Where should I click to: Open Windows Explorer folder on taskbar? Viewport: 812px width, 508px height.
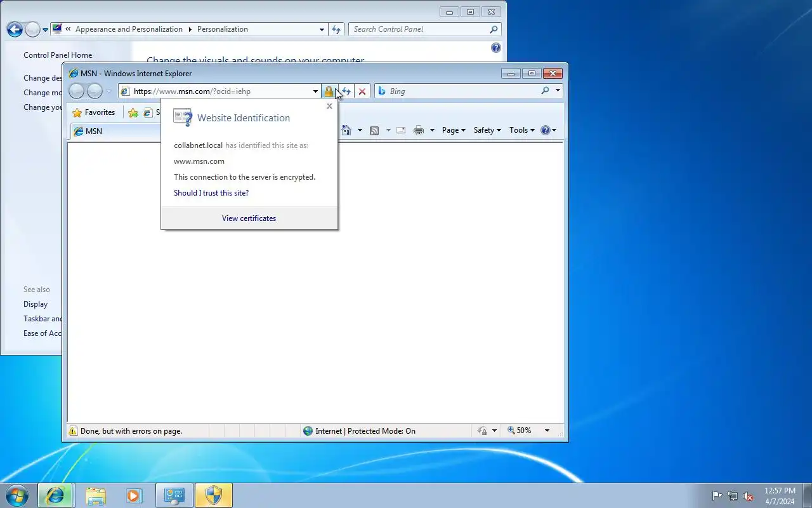pyautogui.click(x=96, y=495)
